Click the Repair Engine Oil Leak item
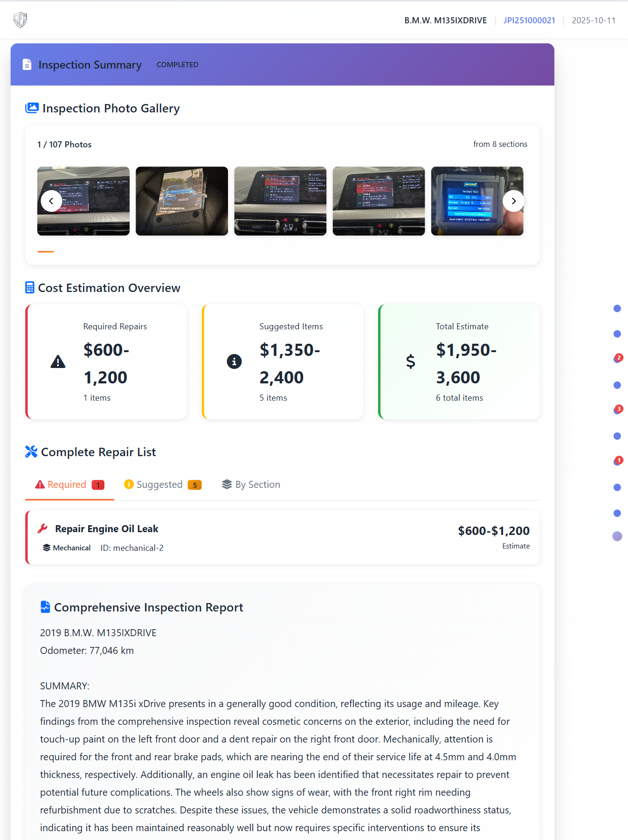The image size is (628, 840). [107, 529]
